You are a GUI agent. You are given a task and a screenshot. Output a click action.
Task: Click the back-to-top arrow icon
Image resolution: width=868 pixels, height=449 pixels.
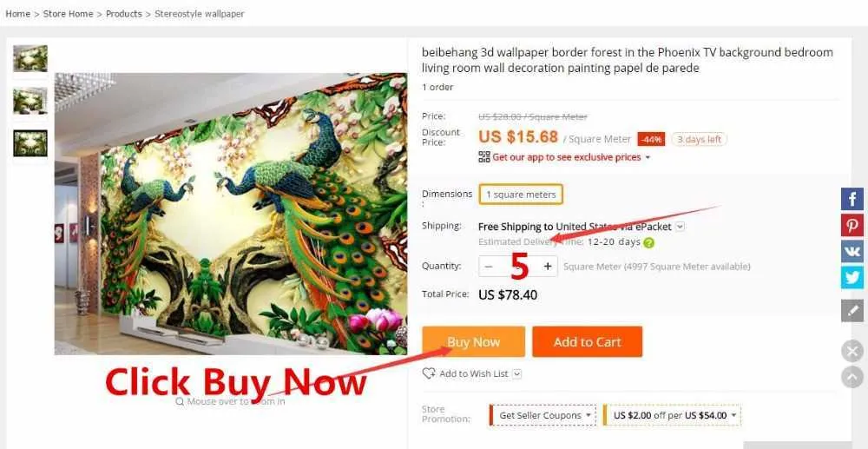pos(852,377)
